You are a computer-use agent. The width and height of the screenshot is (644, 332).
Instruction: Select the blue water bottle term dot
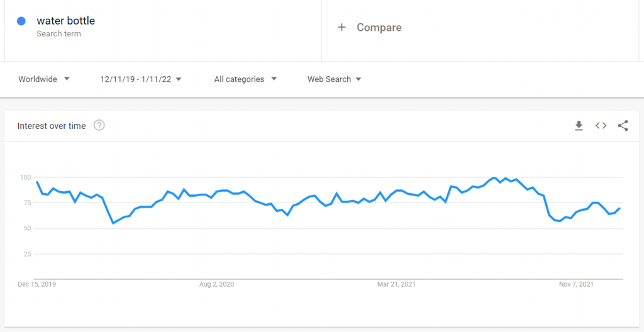[21, 21]
